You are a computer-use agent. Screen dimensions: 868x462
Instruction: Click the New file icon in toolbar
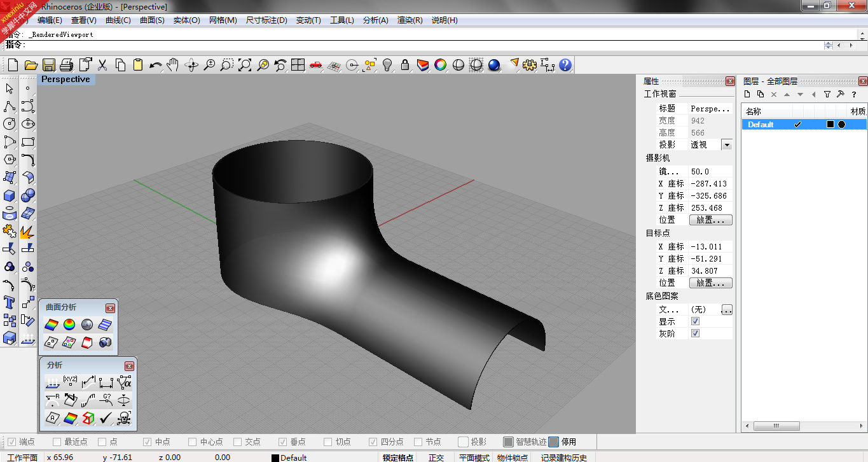click(13, 65)
